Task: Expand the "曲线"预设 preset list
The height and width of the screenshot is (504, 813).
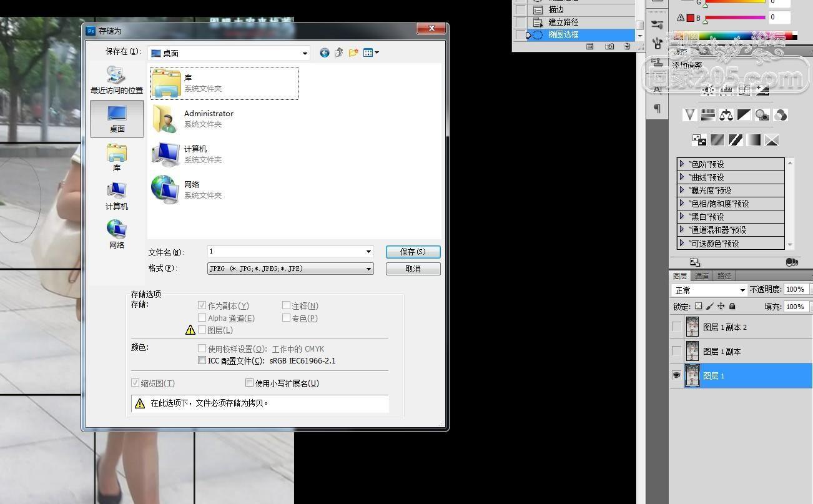Action: pyautogui.click(x=682, y=177)
